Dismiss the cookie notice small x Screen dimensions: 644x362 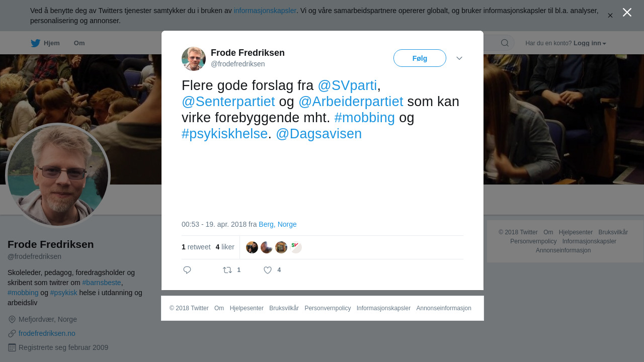point(610,16)
